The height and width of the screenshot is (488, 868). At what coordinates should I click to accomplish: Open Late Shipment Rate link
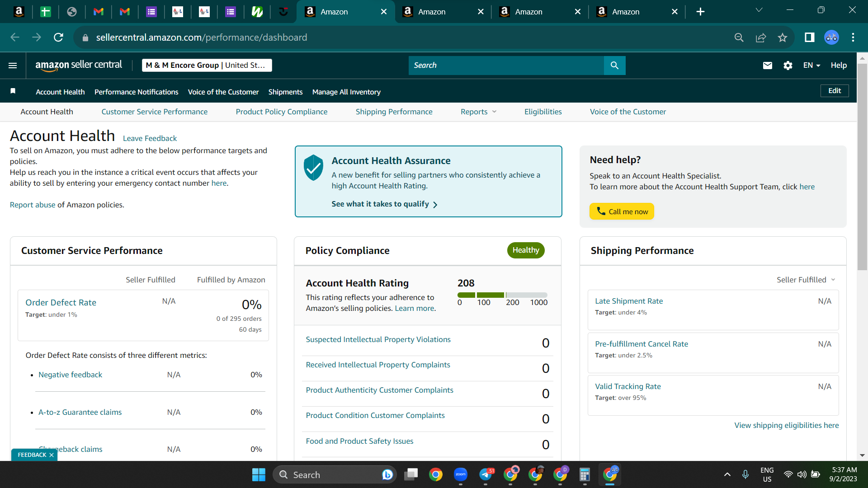[629, 301]
